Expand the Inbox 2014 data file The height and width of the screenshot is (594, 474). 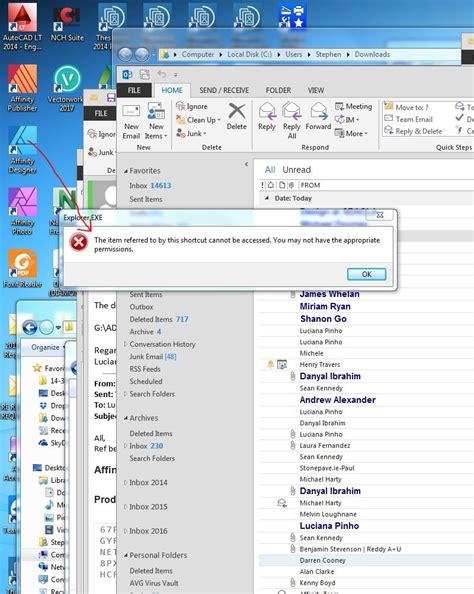point(125,483)
